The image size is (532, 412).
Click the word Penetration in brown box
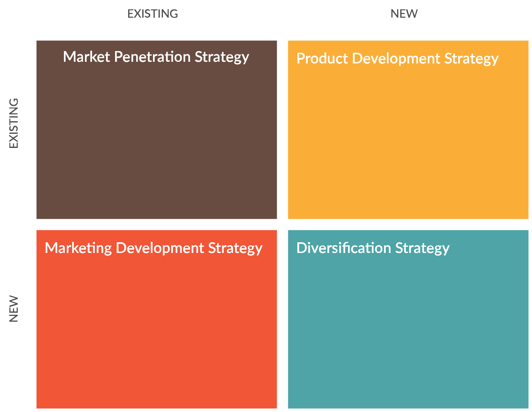coord(152,57)
